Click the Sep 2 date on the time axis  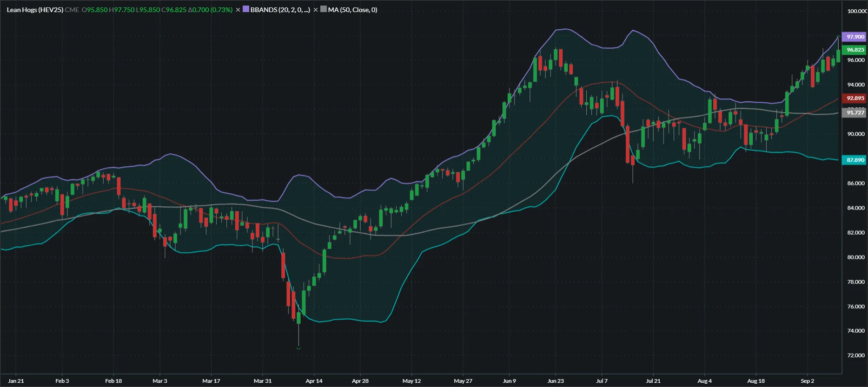(x=808, y=381)
